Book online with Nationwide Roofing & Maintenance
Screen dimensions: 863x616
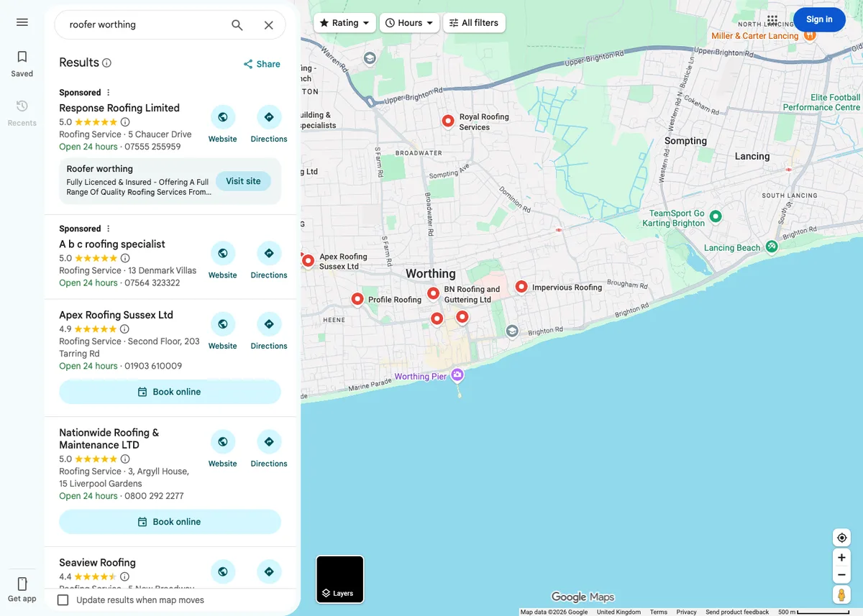[170, 522]
